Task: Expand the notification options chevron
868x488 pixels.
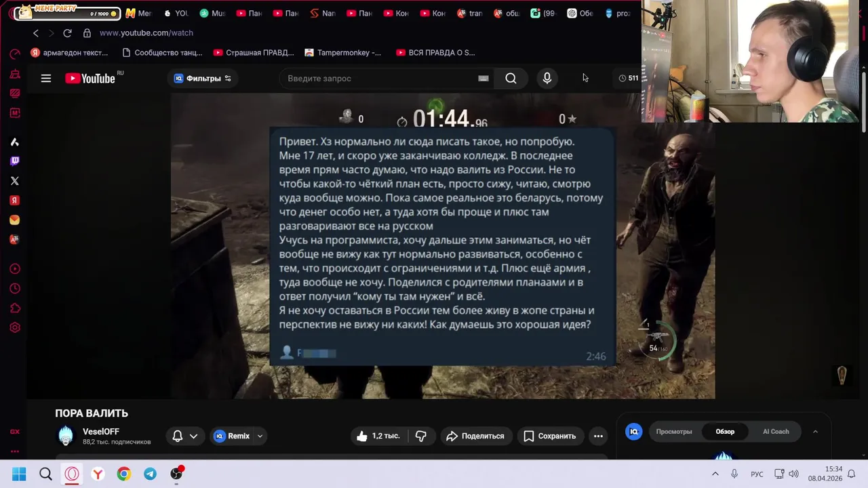Action: [x=194, y=436]
